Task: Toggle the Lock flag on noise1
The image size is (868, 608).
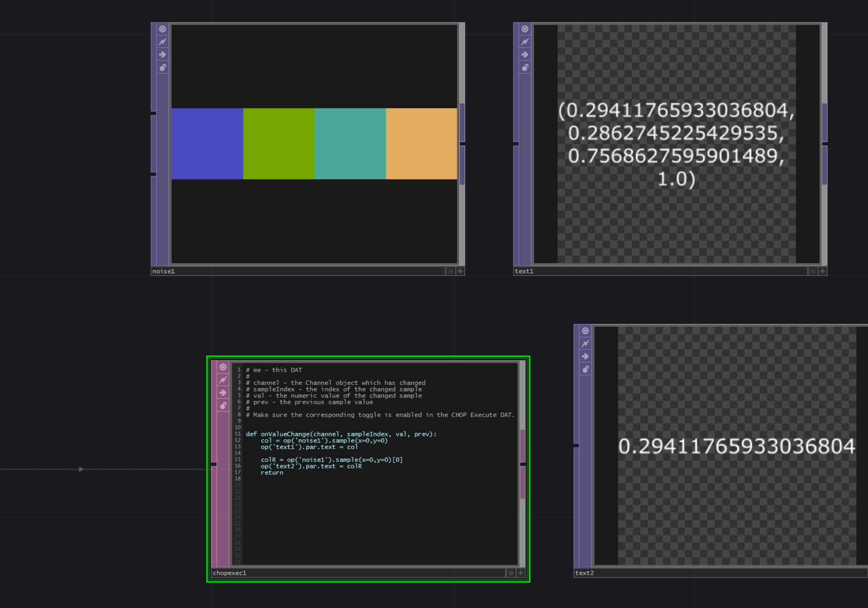Action: 162,67
